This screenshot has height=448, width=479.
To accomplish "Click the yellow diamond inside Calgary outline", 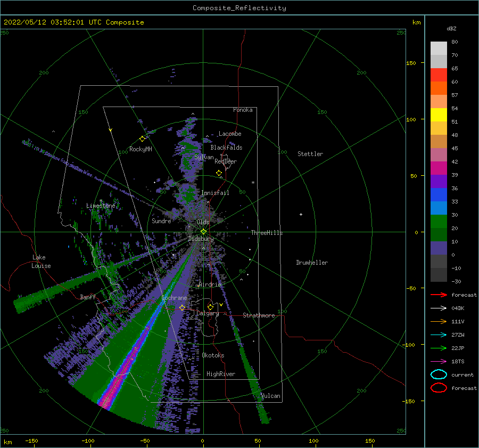I will tap(210, 307).
